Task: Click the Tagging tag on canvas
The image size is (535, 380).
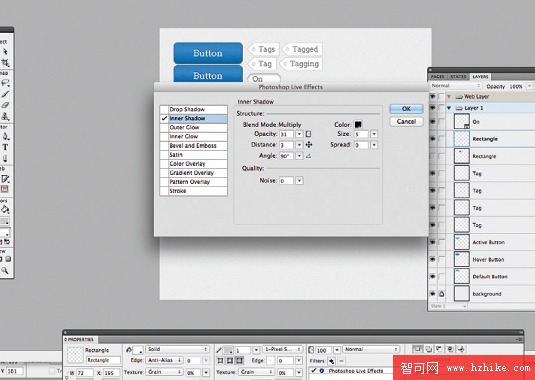Action: (301, 64)
